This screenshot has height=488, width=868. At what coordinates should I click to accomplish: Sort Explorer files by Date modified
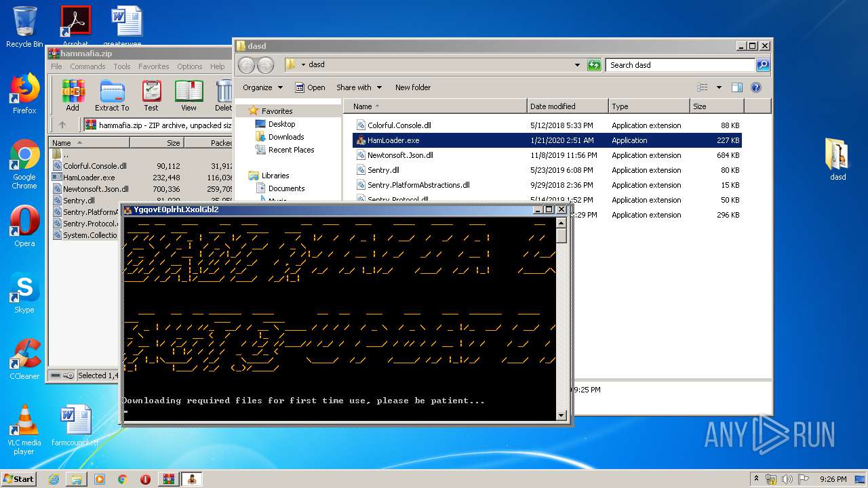(568, 106)
